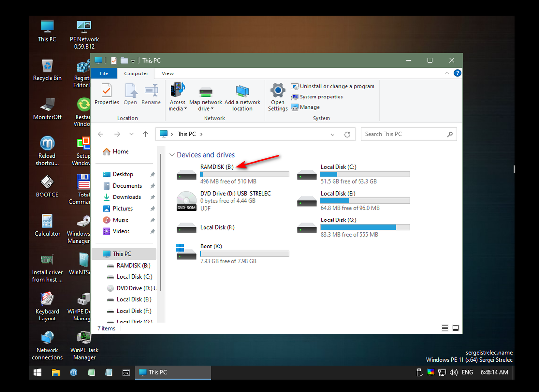Open command prompt from the taskbar

pos(126,372)
